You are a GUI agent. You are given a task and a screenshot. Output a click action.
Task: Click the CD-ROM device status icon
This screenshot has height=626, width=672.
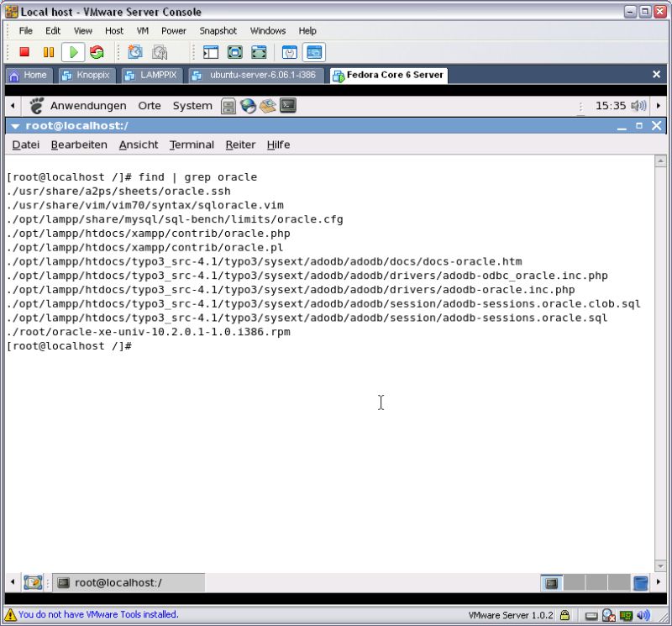coord(608,615)
